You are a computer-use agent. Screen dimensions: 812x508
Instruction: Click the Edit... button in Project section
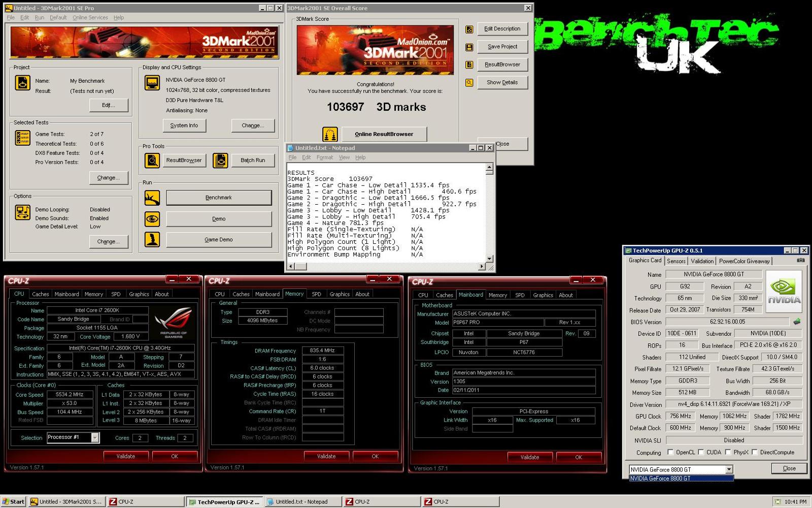109,105
